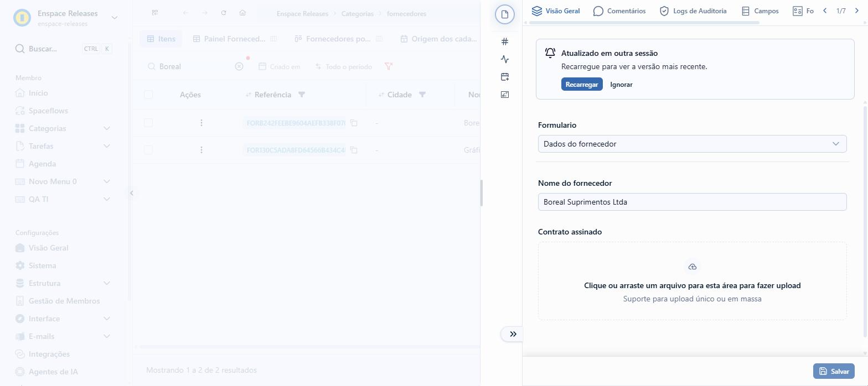The height and width of the screenshot is (386, 868).
Task: Click the Cidade column filter icon
Action: [x=422, y=95]
